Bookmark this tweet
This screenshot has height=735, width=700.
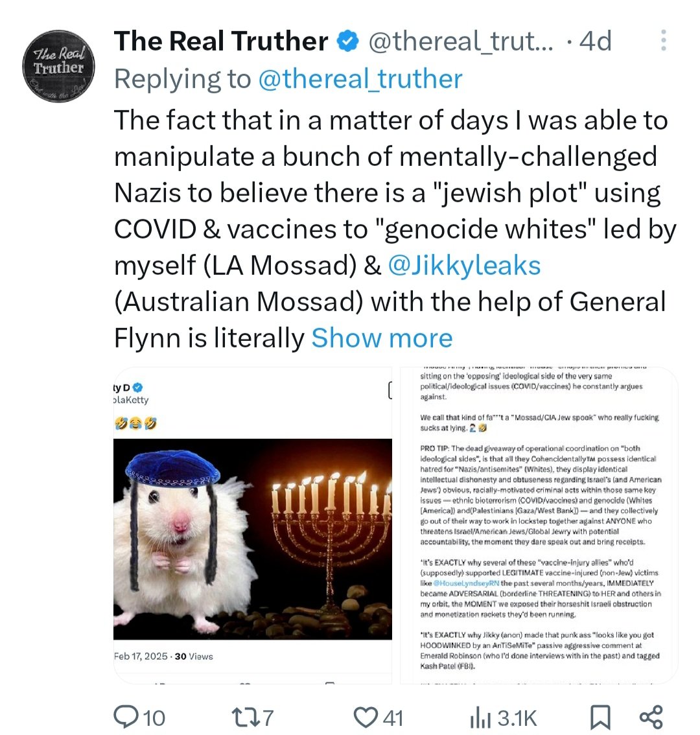pos(600,717)
